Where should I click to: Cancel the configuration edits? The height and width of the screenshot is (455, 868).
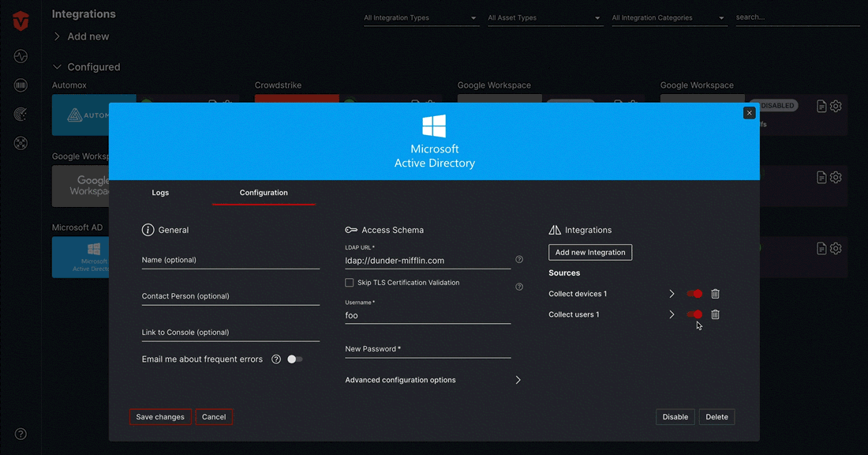(x=214, y=417)
